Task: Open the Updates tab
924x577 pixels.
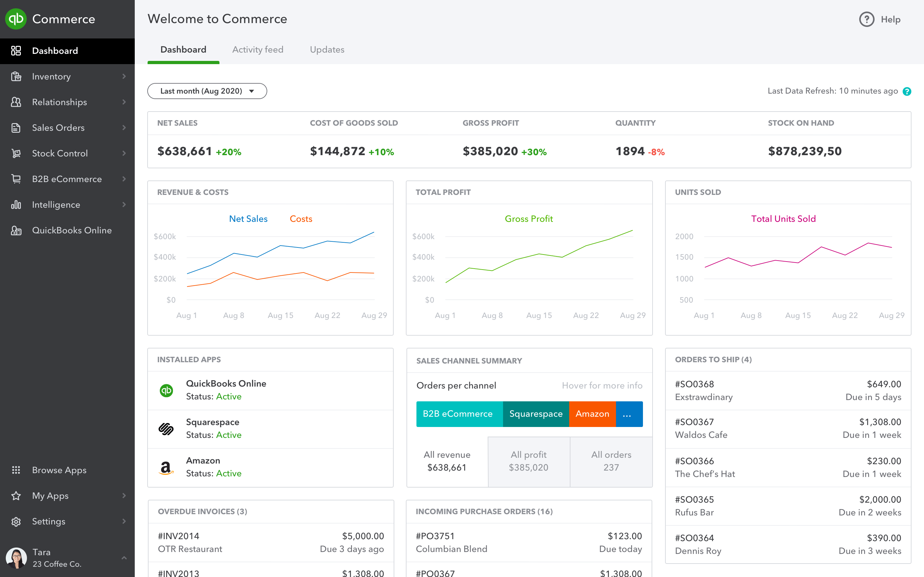Action: [327, 50]
